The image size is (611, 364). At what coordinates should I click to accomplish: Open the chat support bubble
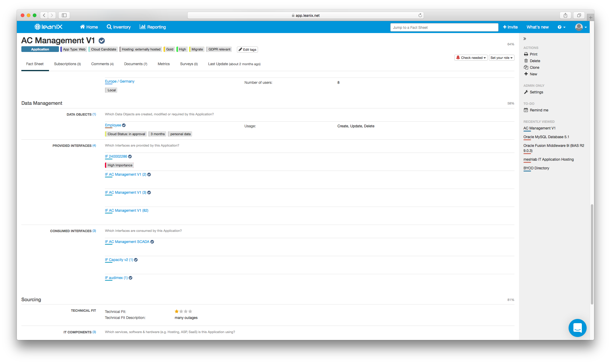[x=577, y=328]
